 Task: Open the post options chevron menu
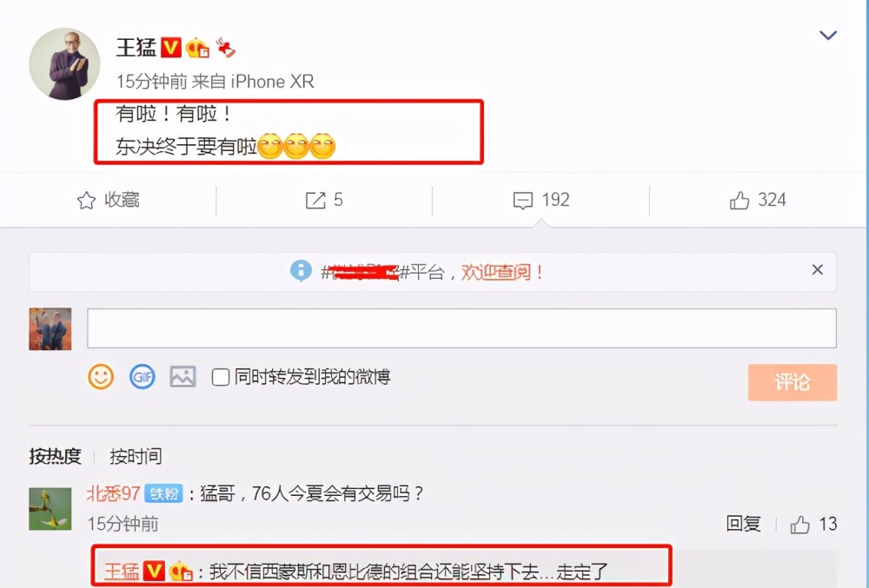pyautogui.click(x=828, y=36)
